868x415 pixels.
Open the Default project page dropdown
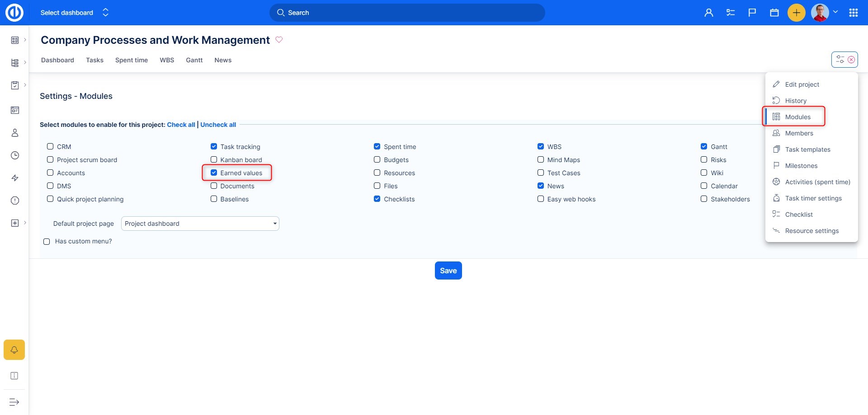[200, 224]
